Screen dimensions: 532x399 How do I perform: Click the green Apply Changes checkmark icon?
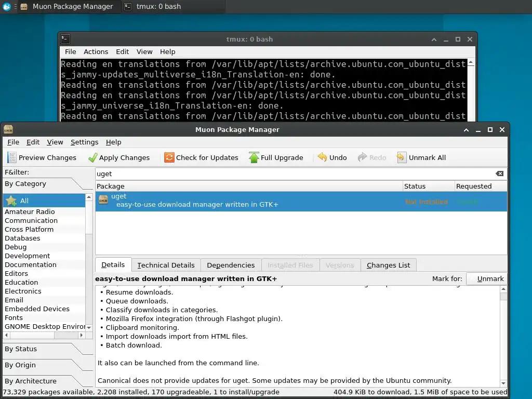pos(92,157)
